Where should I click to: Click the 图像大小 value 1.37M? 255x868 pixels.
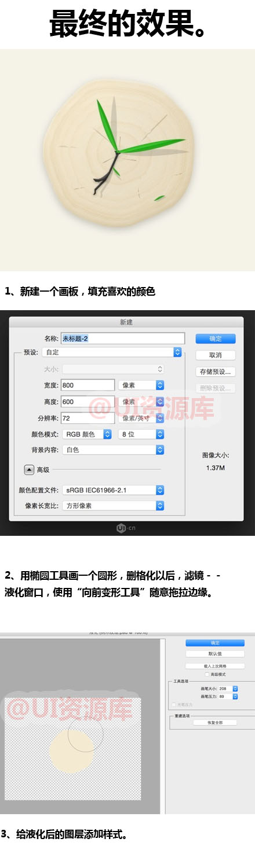(215, 468)
